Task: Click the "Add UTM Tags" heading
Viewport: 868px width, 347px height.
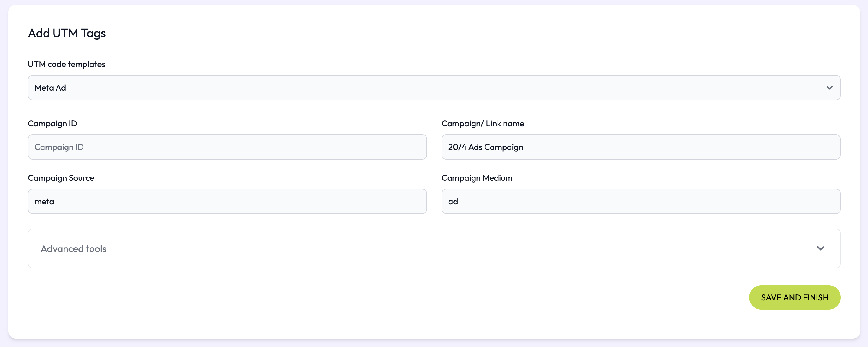Action: click(x=67, y=33)
